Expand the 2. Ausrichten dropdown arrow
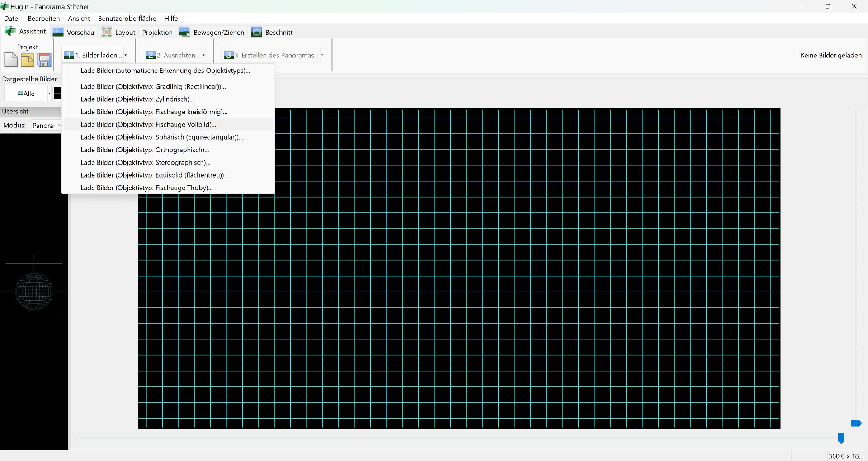Screen dimensions: 868x461 pyautogui.click(x=203, y=55)
